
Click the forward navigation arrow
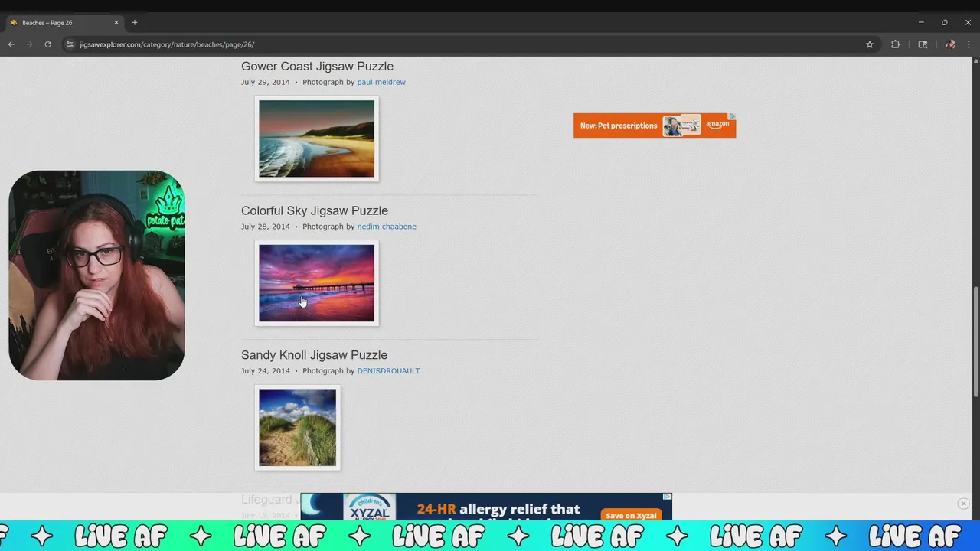tap(30, 44)
